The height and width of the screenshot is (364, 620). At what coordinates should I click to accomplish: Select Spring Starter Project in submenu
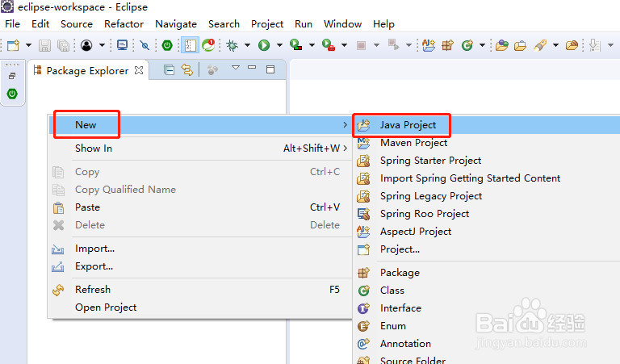point(487,161)
